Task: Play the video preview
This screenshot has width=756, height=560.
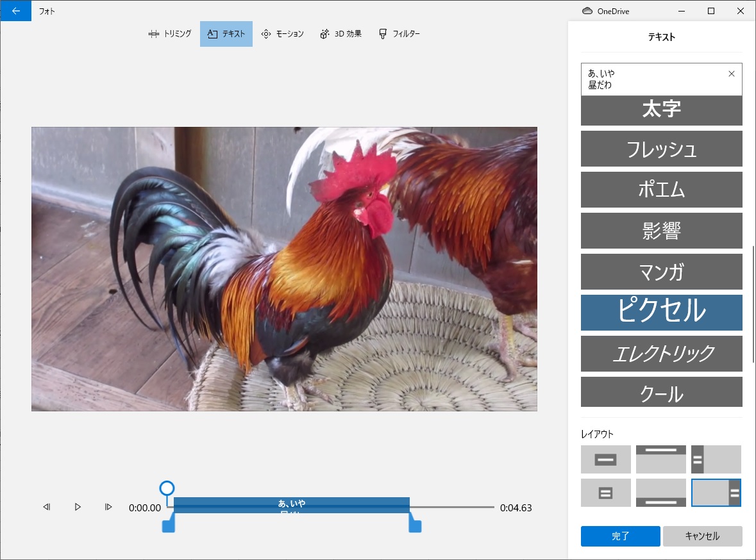Action: [78, 507]
